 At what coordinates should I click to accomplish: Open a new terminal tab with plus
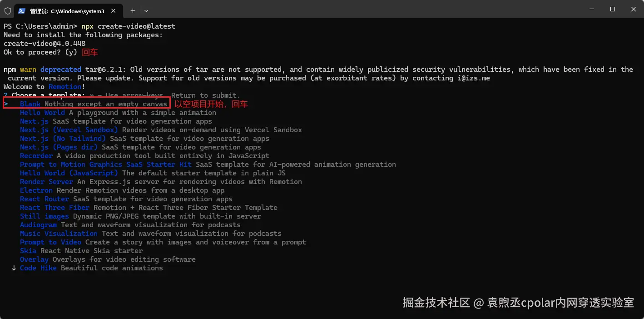pos(133,10)
